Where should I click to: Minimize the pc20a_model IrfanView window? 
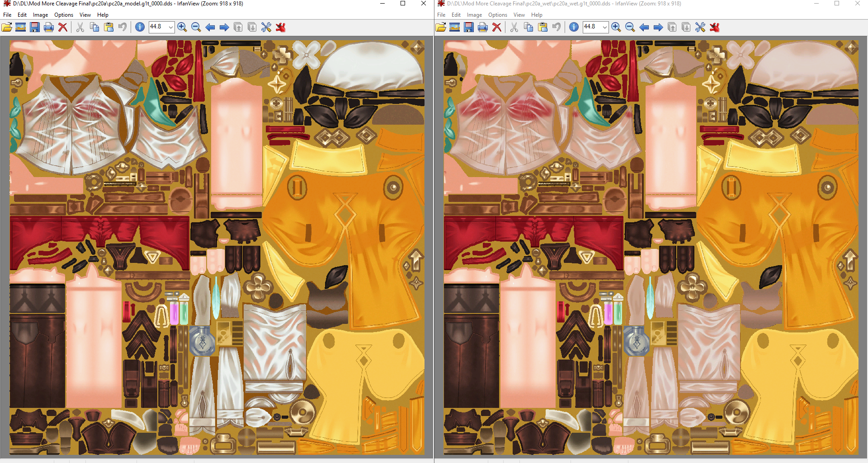pyautogui.click(x=382, y=4)
